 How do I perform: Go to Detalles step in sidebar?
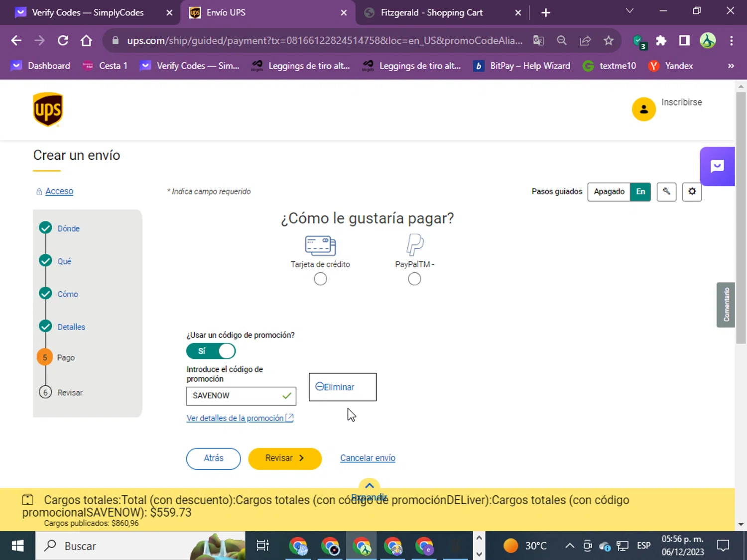coord(71,327)
